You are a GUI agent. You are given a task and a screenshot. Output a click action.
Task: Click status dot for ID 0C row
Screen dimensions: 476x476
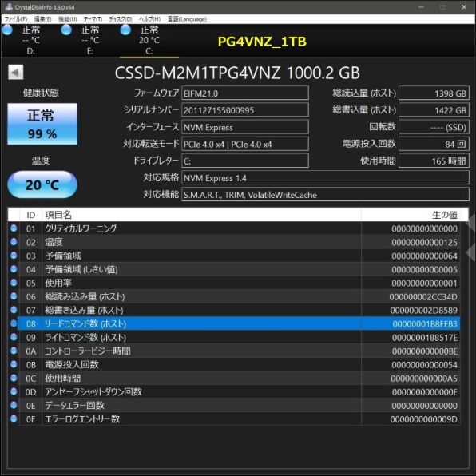14,378
